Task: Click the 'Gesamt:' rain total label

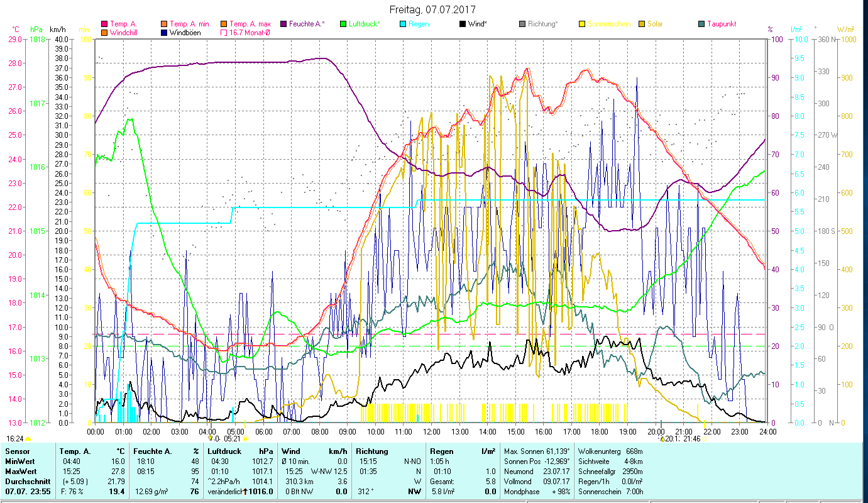Action: coord(442,482)
